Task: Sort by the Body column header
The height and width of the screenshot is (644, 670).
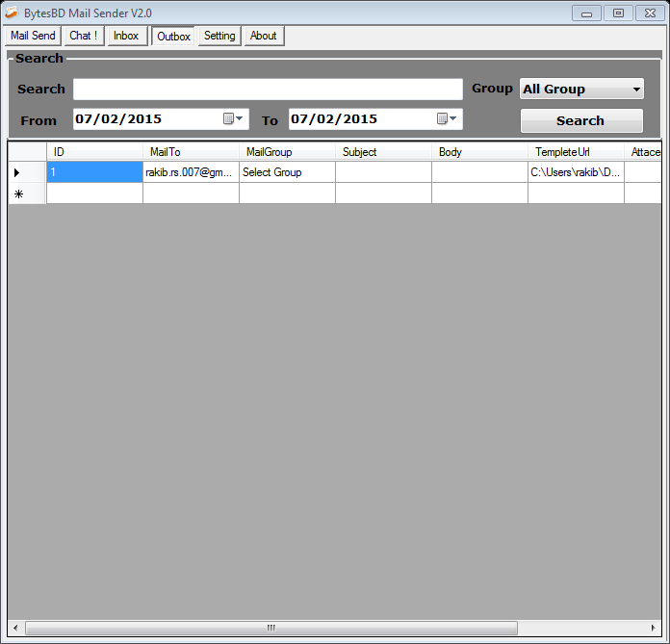Action: pyautogui.click(x=479, y=152)
